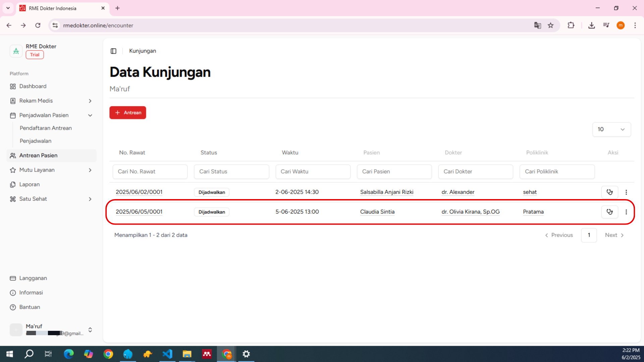Go to Laporan page
The width and height of the screenshot is (644, 362).
tap(30, 185)
